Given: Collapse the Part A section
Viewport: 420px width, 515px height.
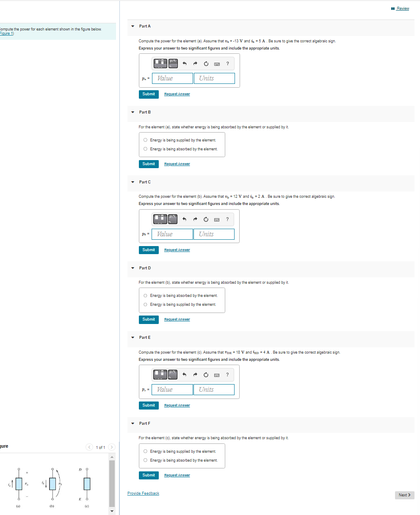Looking at the screenshot, I should pos(133,26).
